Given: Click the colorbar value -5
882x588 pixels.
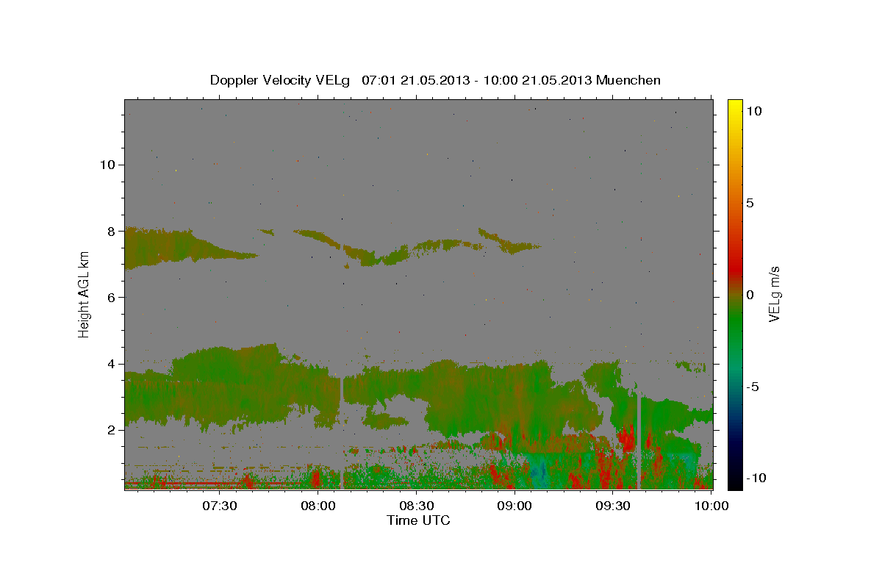Looking at the screenshot, I should click(x=752, y=387).
